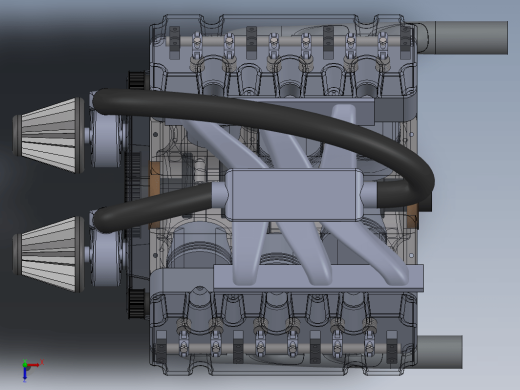
Task: Select the central rectangular plenum box
Action: pos(295,195)
